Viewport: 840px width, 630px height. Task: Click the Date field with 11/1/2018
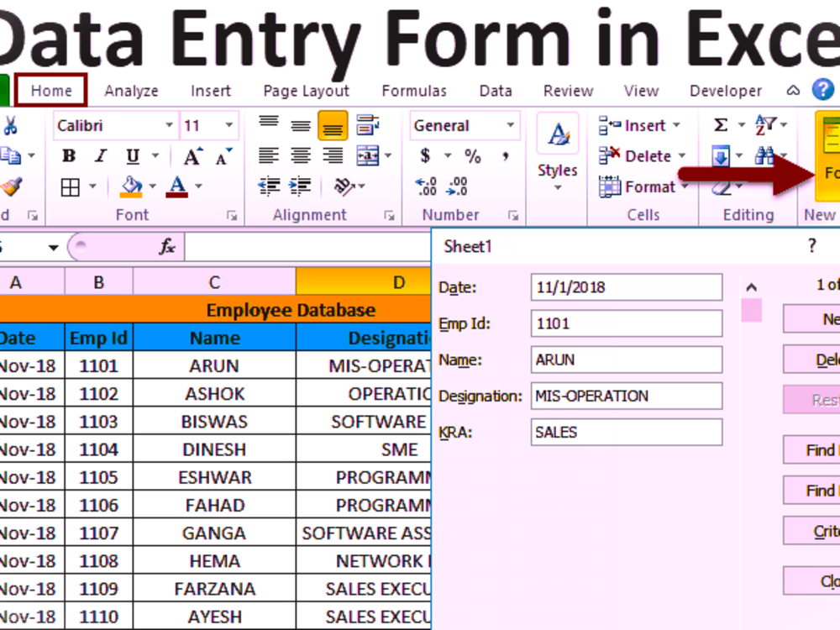click(627, 287)
